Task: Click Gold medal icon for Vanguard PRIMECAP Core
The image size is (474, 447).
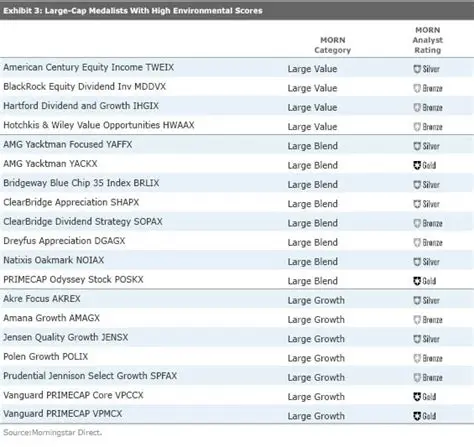Action: click(417, 397)
